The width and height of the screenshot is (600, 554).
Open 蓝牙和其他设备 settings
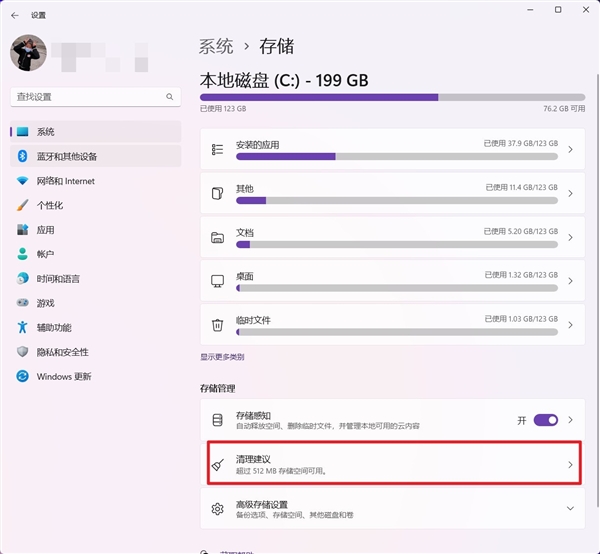pos(96,156)
